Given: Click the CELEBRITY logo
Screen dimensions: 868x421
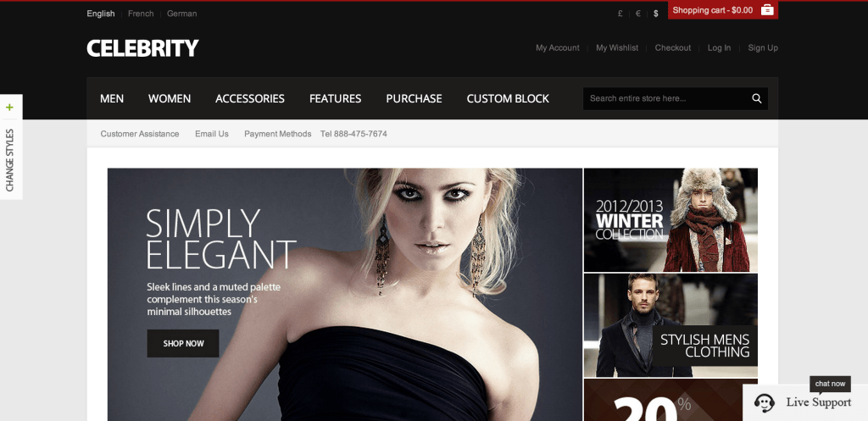Looking at the screenshot, I should [x=142, y=48].
